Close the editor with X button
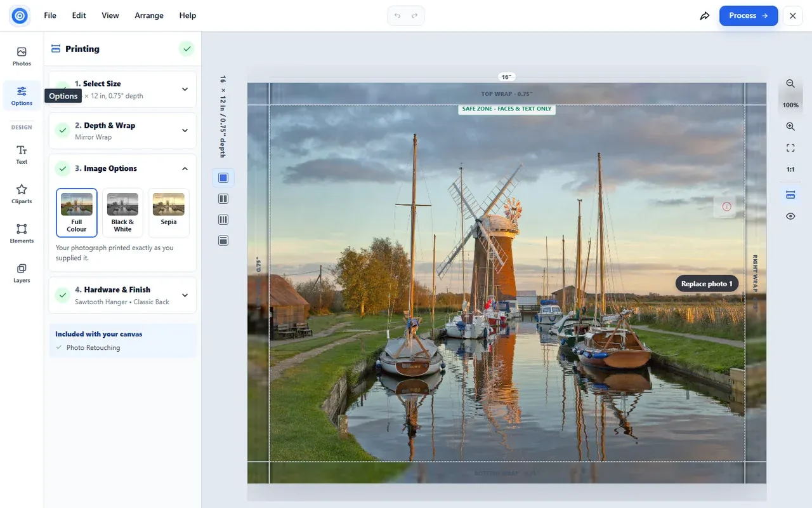 click(x=792, y=16)
